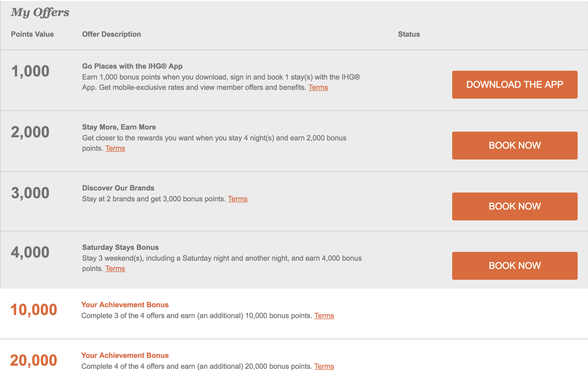Open Terms for 20,000 Achievement Bonus
The image size is (588, 389).
(x=324, y=366)
